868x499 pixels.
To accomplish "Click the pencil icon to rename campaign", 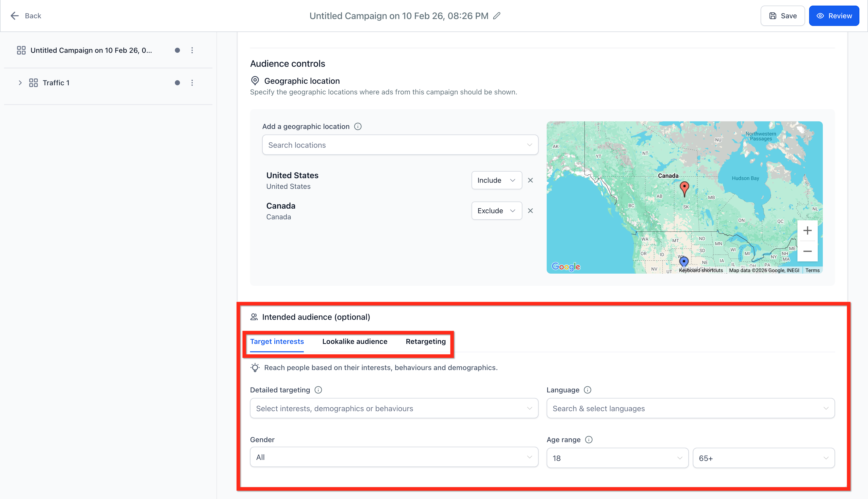I will click(496, 16).
